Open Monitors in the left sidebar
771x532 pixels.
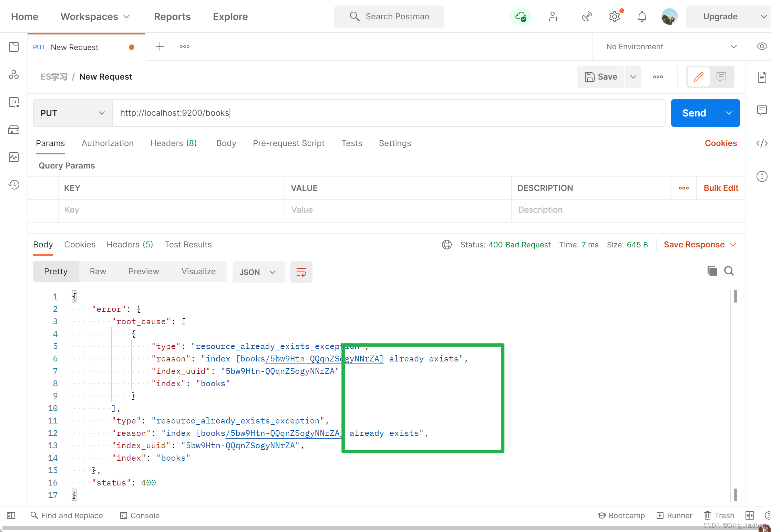pos(14,157)
